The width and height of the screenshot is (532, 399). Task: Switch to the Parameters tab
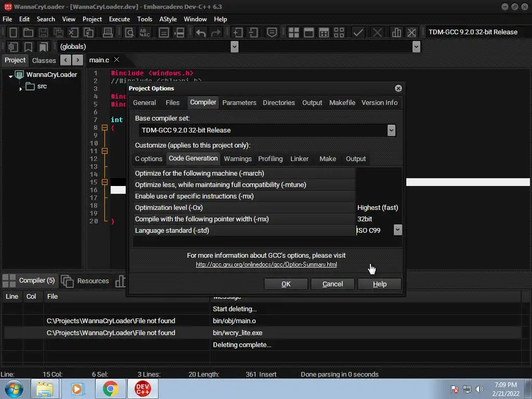[x=239, y=102]
